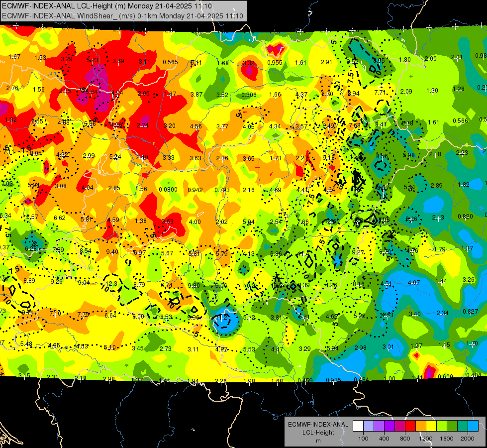Click the WindShear_ (m/s) 0-1km title line

[x=122, y=16]
